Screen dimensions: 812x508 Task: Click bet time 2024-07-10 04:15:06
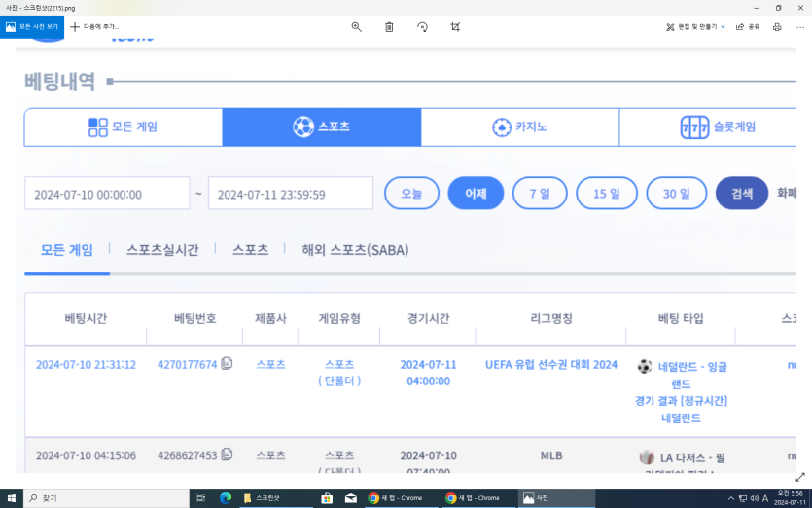click(x=86, y=455)
